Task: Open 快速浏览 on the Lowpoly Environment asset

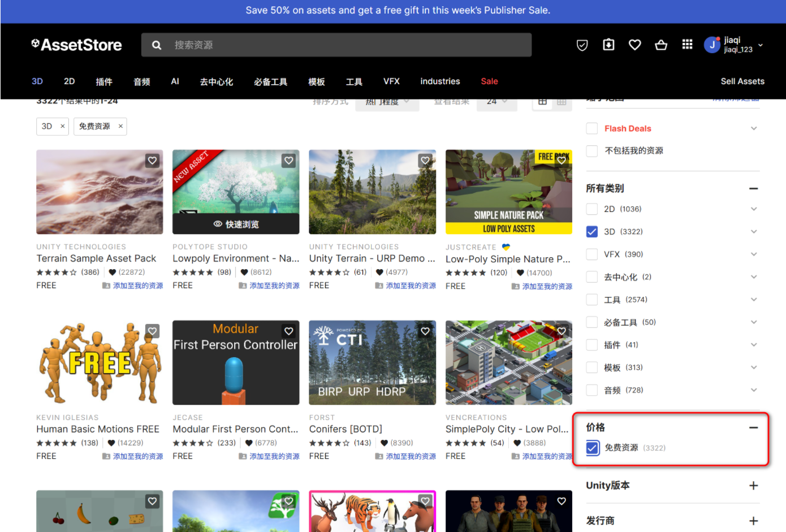Action: pos(235,224)
